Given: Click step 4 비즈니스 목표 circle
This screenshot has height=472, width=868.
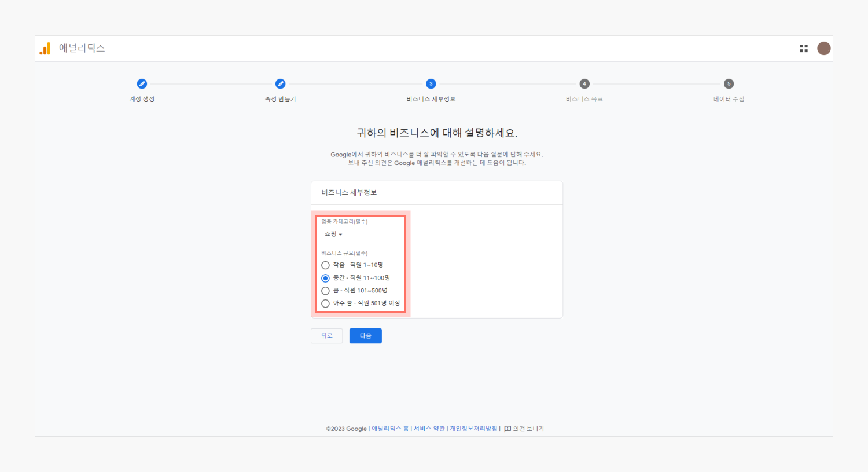Looking at the screenshot, I should (x=584, y=84).
